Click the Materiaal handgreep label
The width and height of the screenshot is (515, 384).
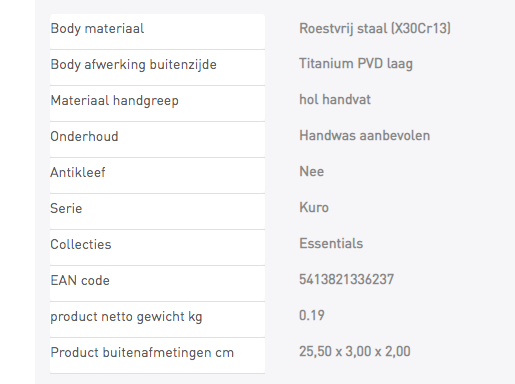point(114,100)
